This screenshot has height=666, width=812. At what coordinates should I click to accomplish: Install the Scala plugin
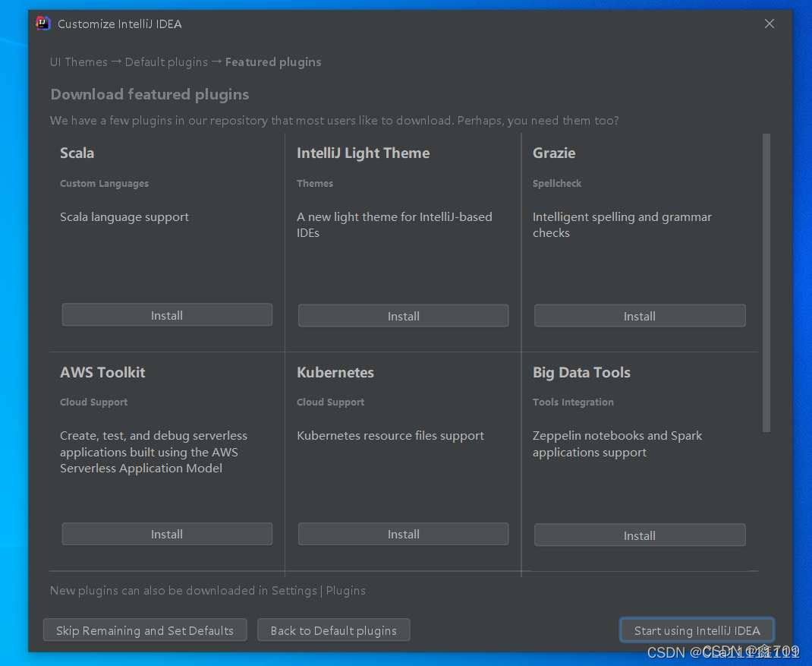click(x=167, y=315)
